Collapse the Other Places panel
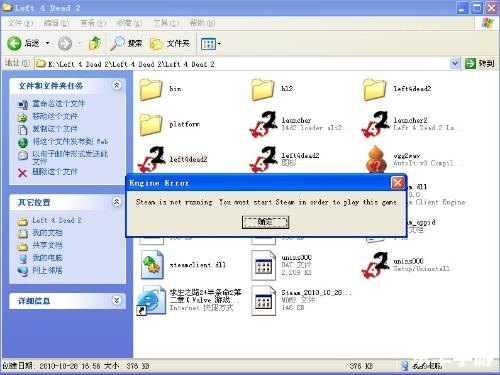The height and width of the screenshot is (375, 500). (117, 202)
